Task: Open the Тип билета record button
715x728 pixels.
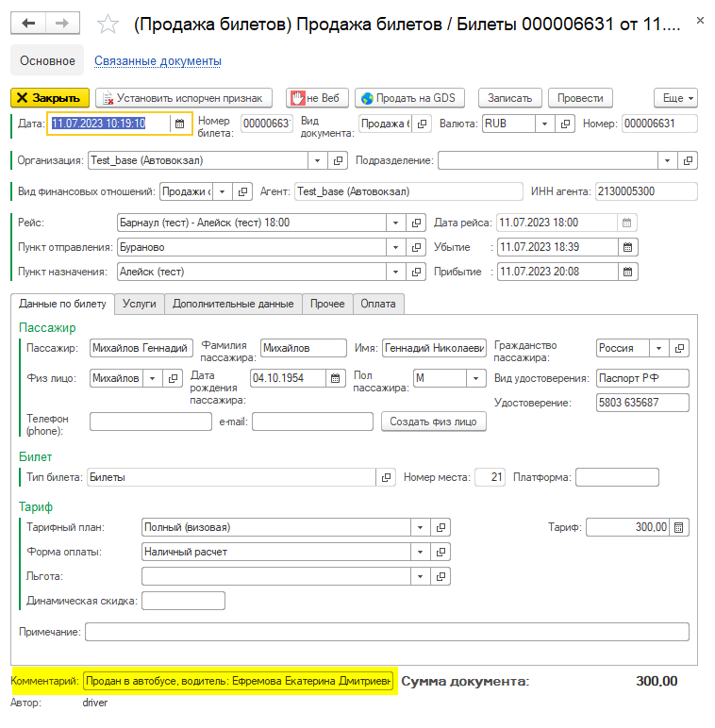Action: pyautogui.click(x=386, y=477)
